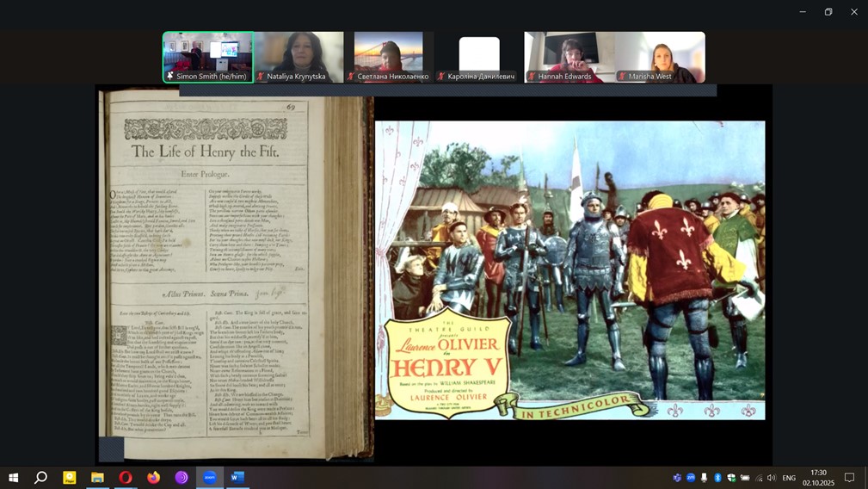Screen dimensions: 868x489
Task: Open File Explorer from the taskbar
Action: point(97,477)
